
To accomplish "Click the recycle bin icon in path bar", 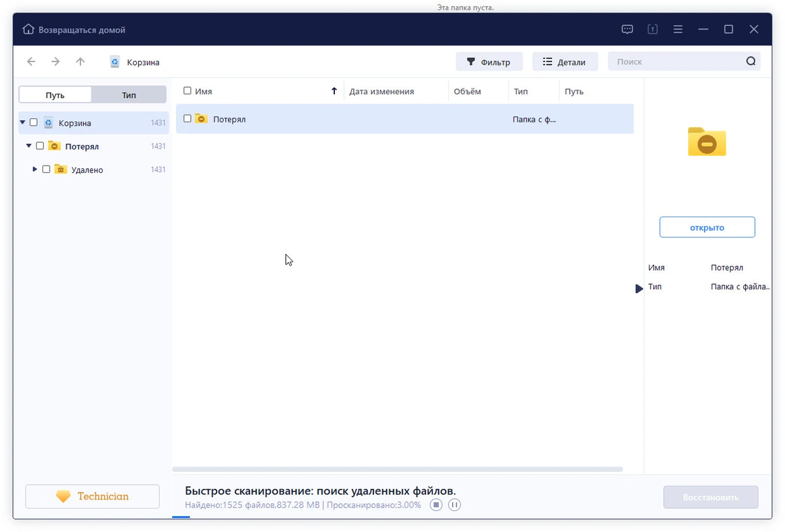I will point(115,62).
